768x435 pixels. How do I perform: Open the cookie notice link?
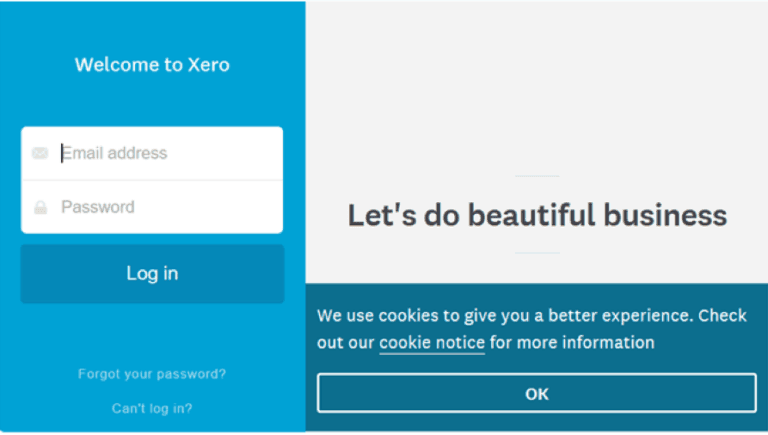(x=431, y=343)
